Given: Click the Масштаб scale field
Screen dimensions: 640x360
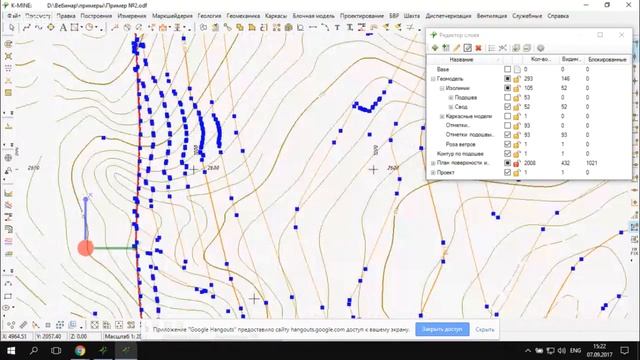Looking at the screenshot, I should point(122,337).
